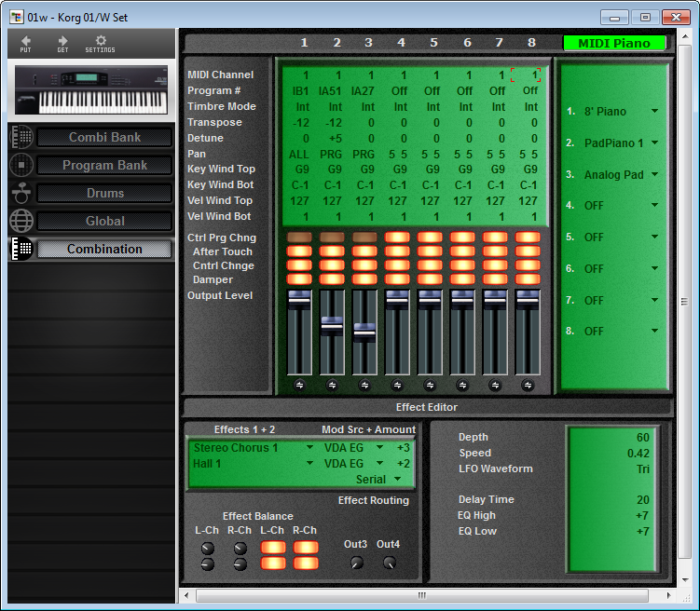Image resolution: width=700 pixels, height=611 pixels.
Task: Open dropdown for timbre 8. OFF
Action: 654,331
